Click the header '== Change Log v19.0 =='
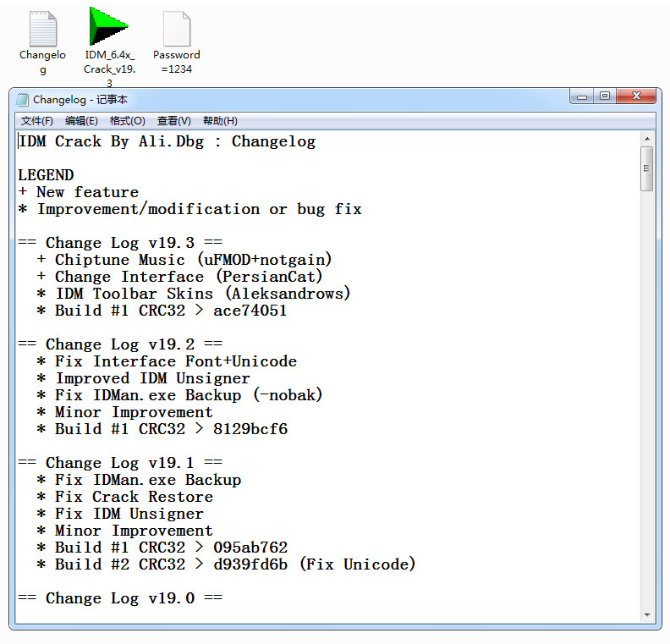This screenshot has height=644, width=670. pyautogui.click(x=120, y=598)
